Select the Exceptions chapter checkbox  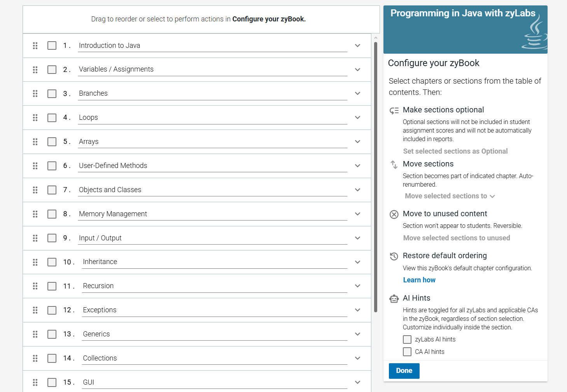point(52,310)
